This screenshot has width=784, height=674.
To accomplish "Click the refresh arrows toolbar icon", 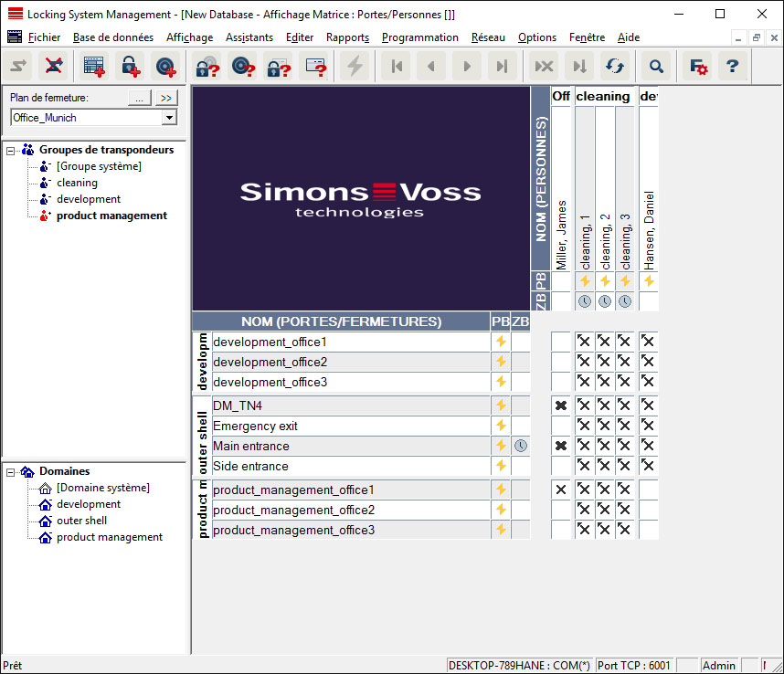I will click(615, 66).
